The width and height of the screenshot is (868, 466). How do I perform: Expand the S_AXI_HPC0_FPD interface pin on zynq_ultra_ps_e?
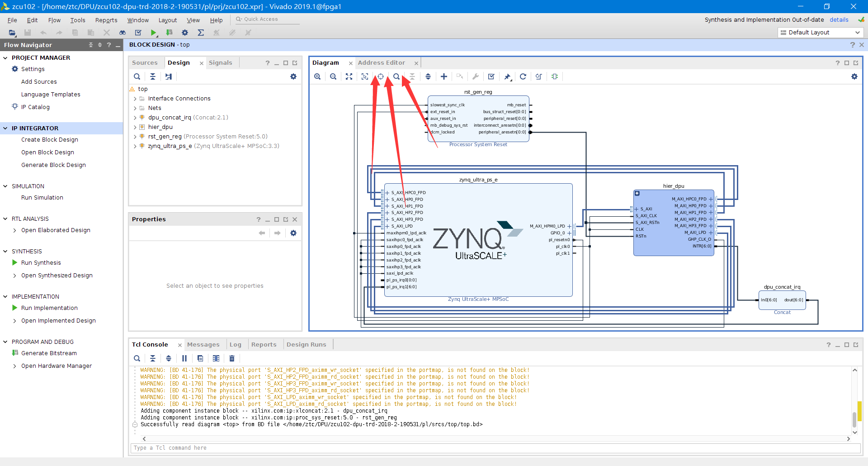(x=387, y=193)
